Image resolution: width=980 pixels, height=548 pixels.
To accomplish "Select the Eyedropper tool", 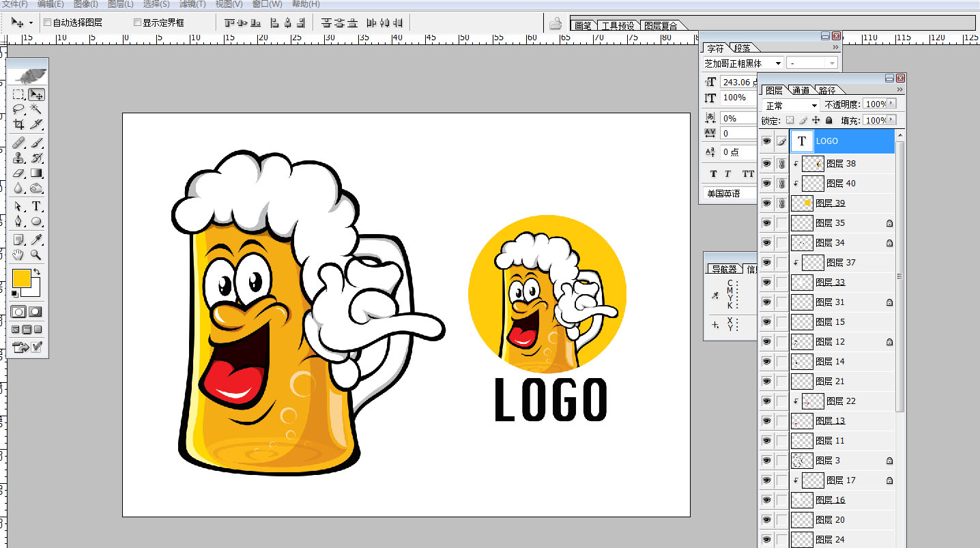I will click(36, 240).
